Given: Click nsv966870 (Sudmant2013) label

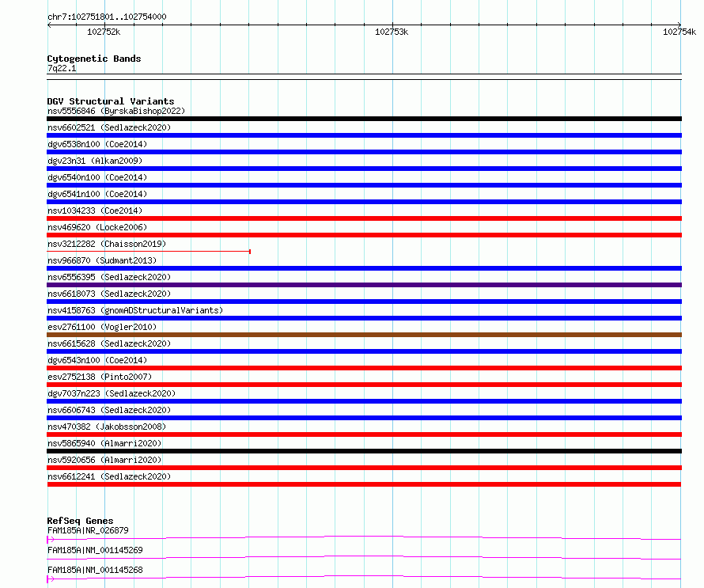Looking at the screenshot, I should click(102, 260).
